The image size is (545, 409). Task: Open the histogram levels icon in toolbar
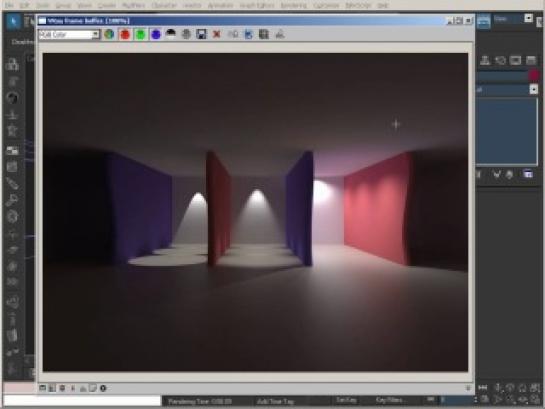pyautogui.click(x=280, y=34)
